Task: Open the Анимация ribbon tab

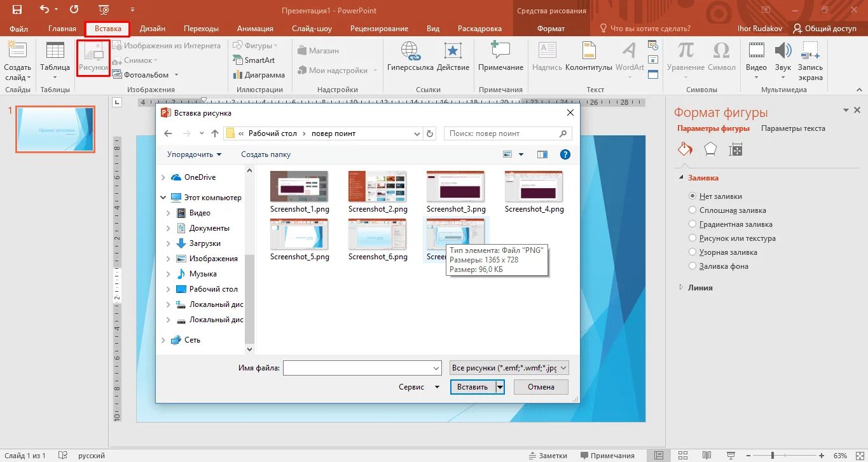Action: click(x=255, y=29)
